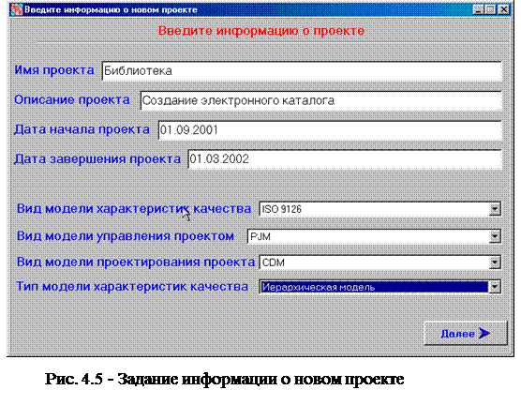Open the PJM project management dropdown arrow

click(495, 236)
